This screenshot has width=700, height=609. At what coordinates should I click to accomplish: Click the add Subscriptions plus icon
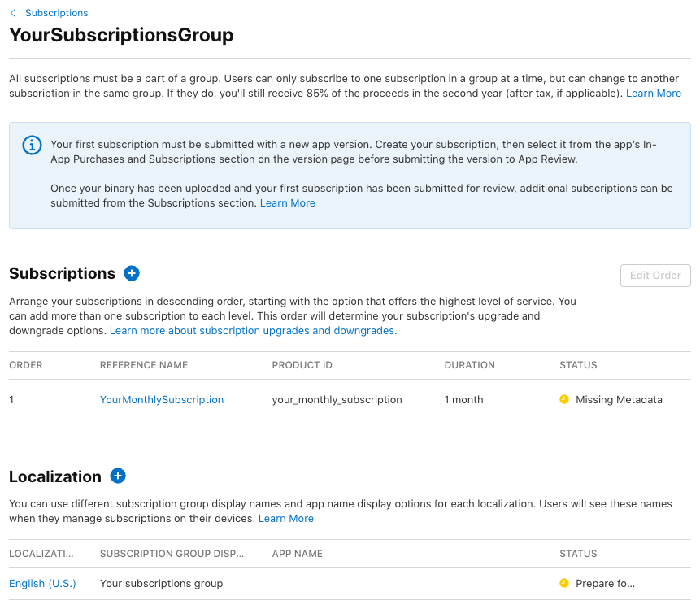(x=131, y=273)
